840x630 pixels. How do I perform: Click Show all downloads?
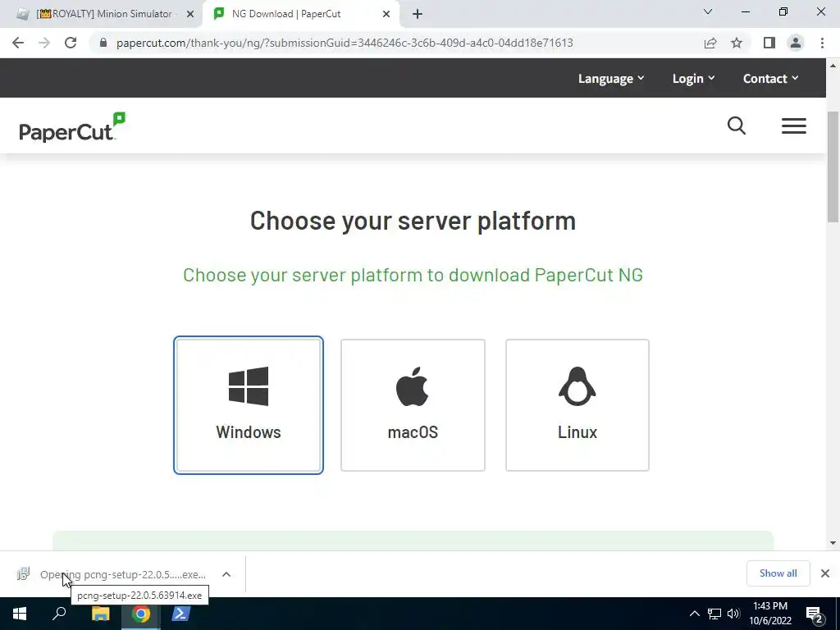(x=778, y=573)
